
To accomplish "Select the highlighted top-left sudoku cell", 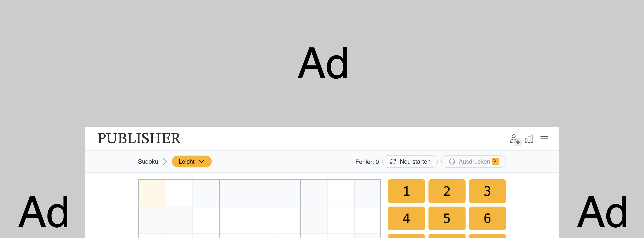I will point(152,193).
